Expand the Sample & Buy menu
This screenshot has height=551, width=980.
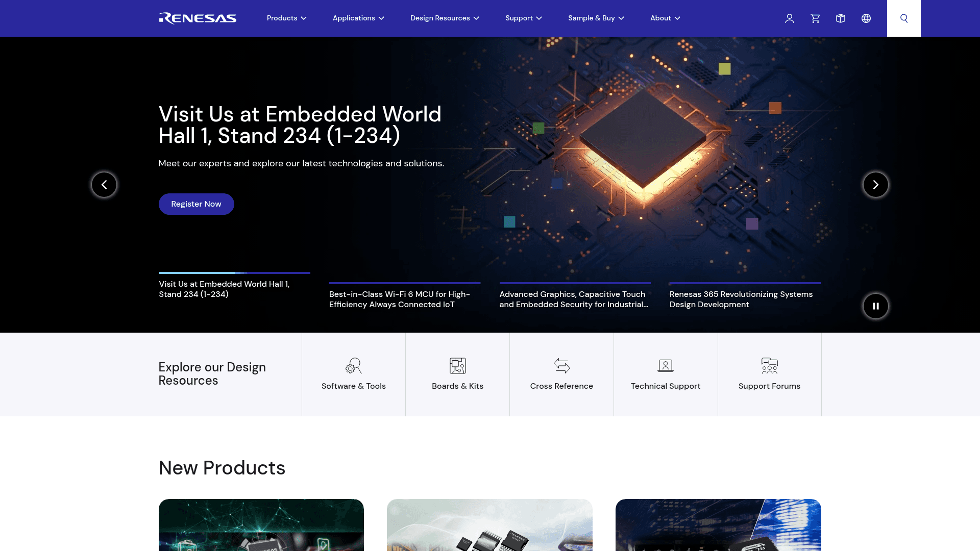coord(596,18)
